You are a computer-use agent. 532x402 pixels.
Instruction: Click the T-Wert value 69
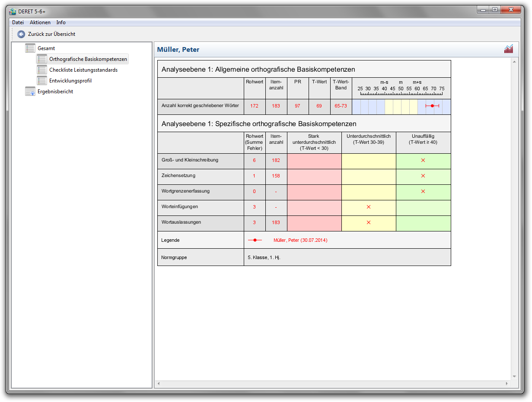pyautogui.click(x=319, y=106)
